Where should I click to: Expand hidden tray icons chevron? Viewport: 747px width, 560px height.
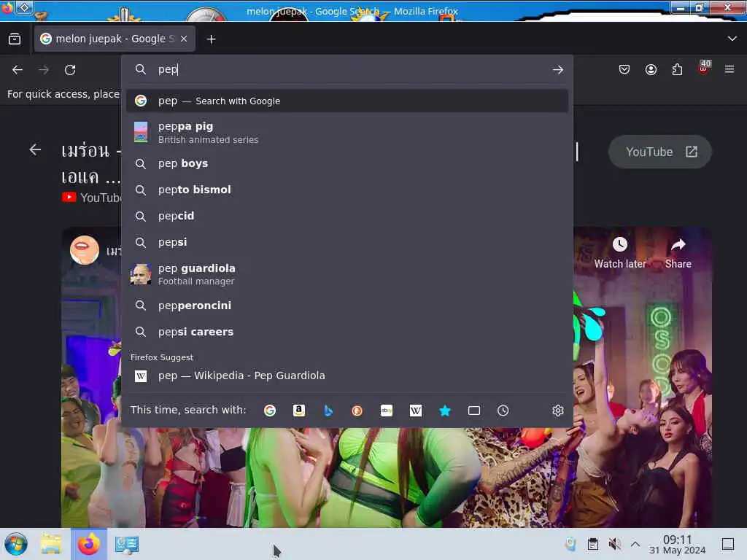pyautogui.click(x=635, y=544)
